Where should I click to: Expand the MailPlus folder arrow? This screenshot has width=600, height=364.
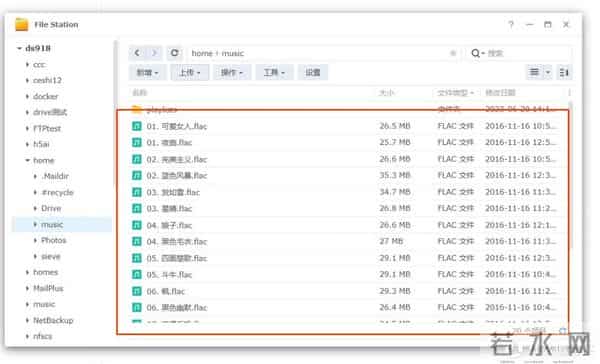(27, 288)
